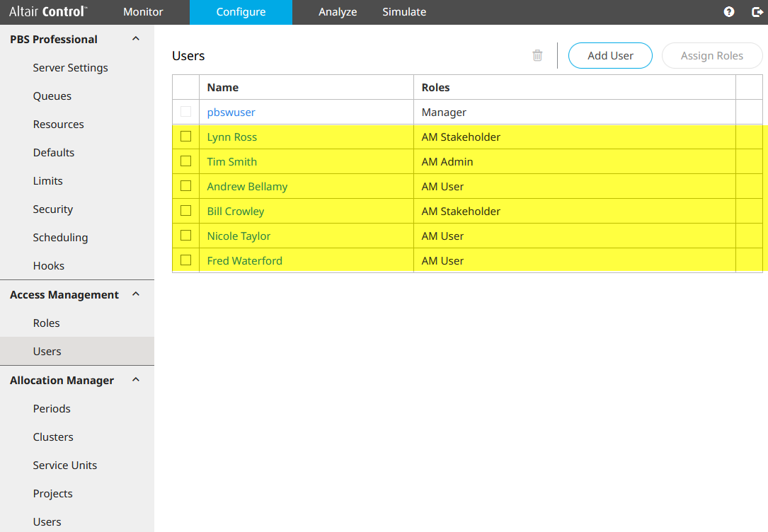Viewport: 768px width, 532px height.
Task: Click the Access Management section heading
Action: 64,294
